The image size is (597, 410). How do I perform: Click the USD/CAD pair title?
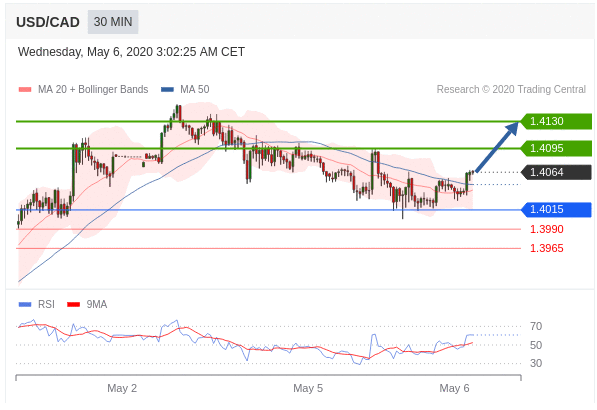[48, 22]
